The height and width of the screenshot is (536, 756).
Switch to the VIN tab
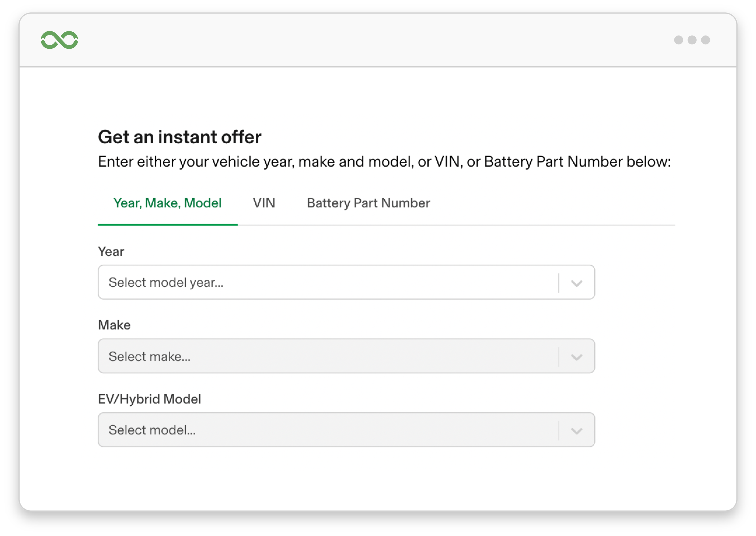coord(264,203)
